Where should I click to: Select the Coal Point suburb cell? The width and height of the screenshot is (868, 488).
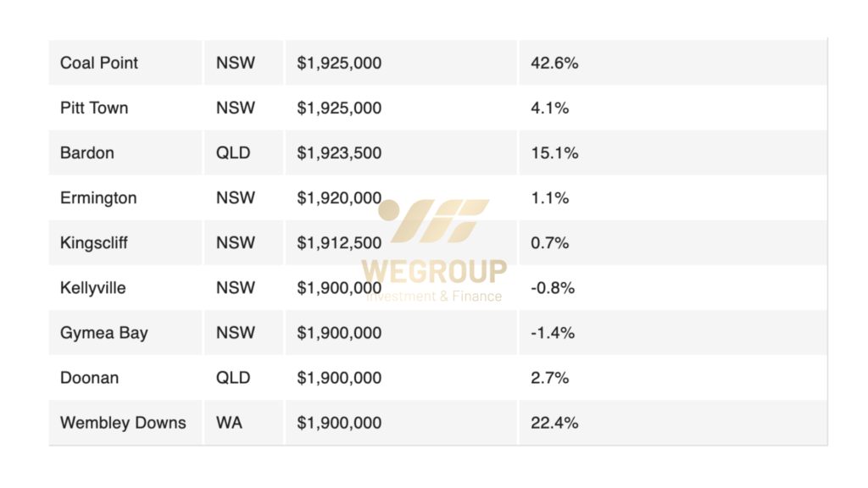point(99,63)
